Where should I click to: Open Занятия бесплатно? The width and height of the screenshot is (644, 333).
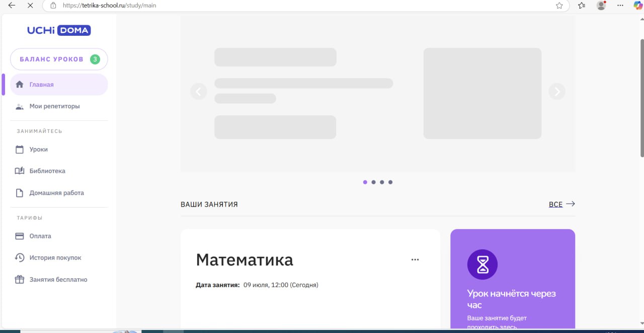click(59, 280)
